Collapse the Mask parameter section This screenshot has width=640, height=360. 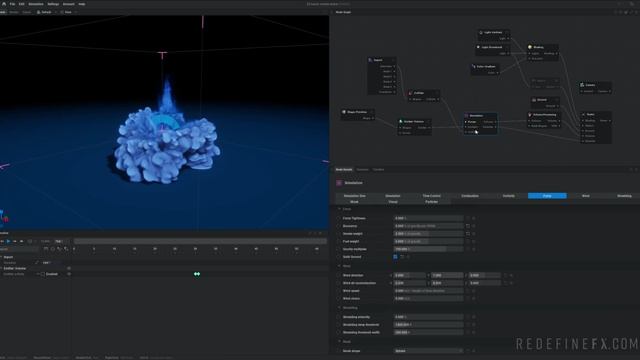339,341
